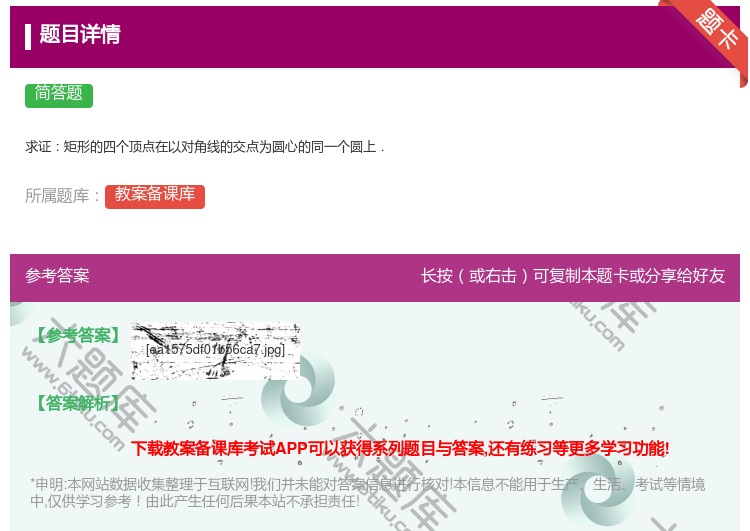The width and height of the screenshot is (750, 531).
Task: Click the 申明 disclaimer paragraph
Action: [x=367, y=492]
